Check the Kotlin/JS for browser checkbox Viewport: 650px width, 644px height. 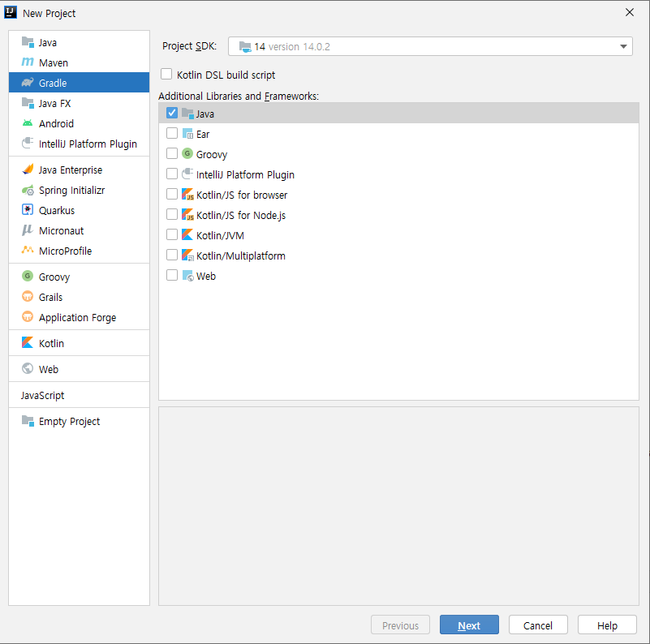tap(172, 194)
